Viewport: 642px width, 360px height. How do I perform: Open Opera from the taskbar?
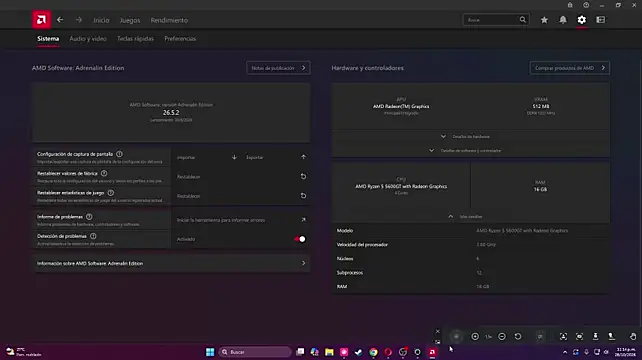click(388, 352)
